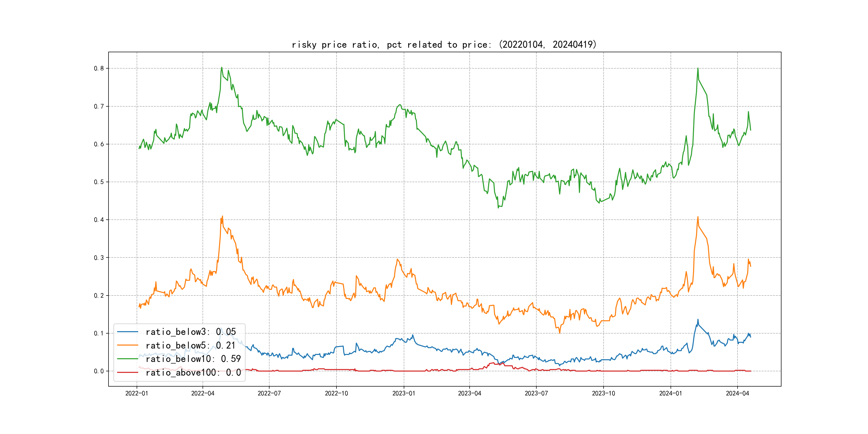Click the blue ratio_below3 legend line swatch
Image resolution: width=868 pixels, height=434 pixels.
point(127,332)
